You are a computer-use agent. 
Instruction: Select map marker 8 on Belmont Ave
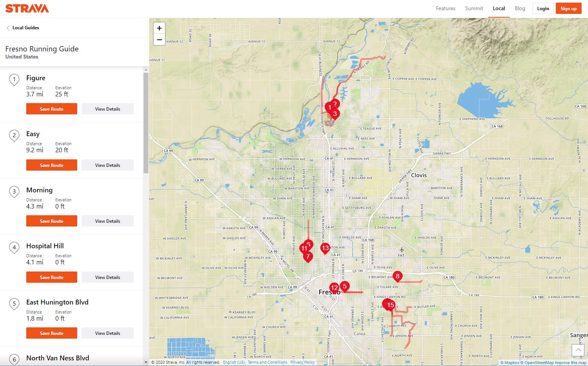(x=398, y=277)
